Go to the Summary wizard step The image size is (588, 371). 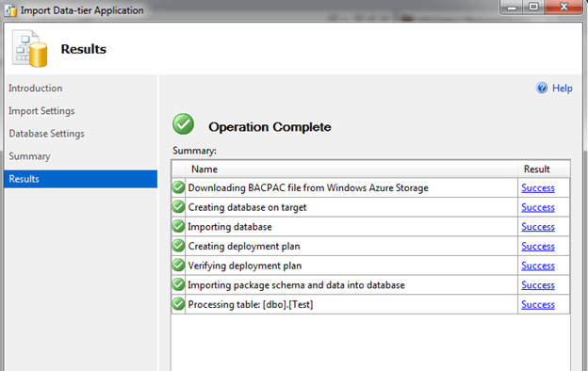point(29,156)
